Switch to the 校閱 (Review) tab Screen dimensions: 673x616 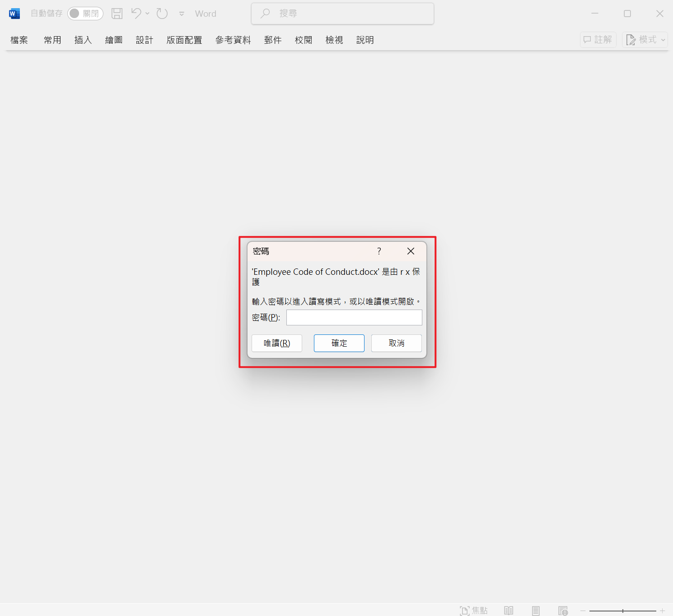304,40
